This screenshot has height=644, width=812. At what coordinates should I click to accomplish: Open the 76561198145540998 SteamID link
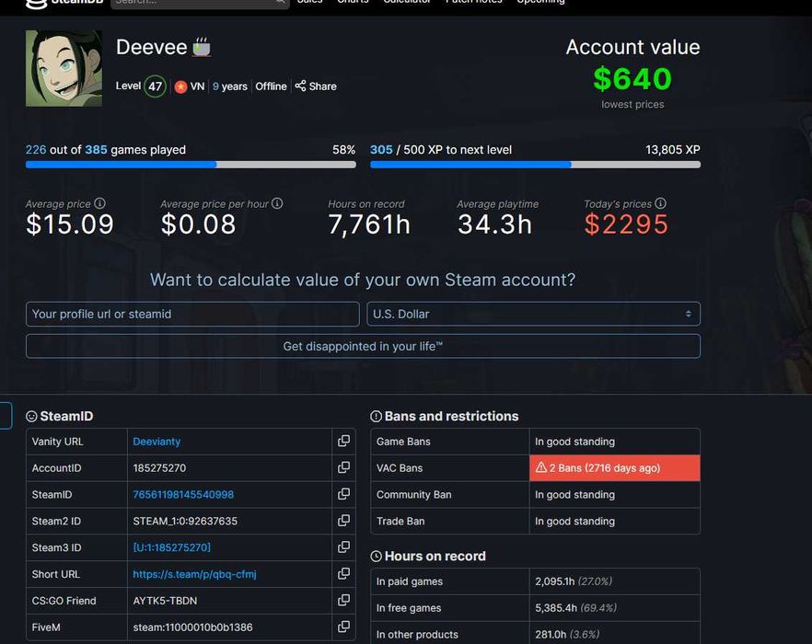pos(183,494)
